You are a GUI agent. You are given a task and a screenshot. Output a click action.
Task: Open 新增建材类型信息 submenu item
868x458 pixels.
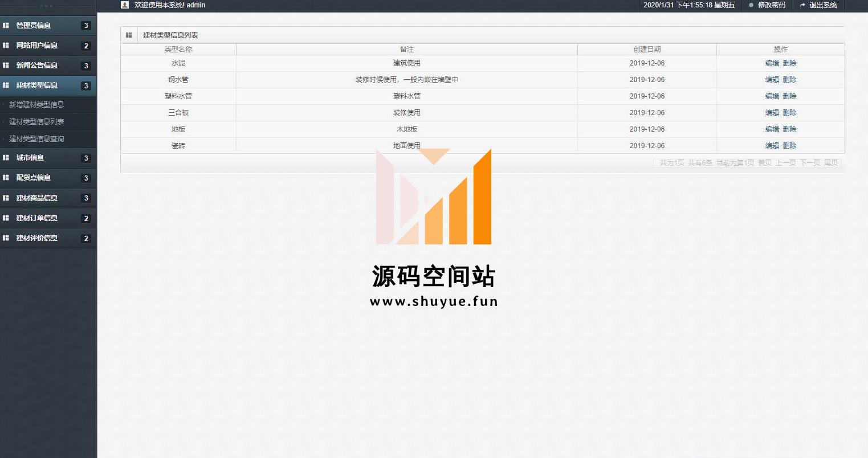coord(36,105)
